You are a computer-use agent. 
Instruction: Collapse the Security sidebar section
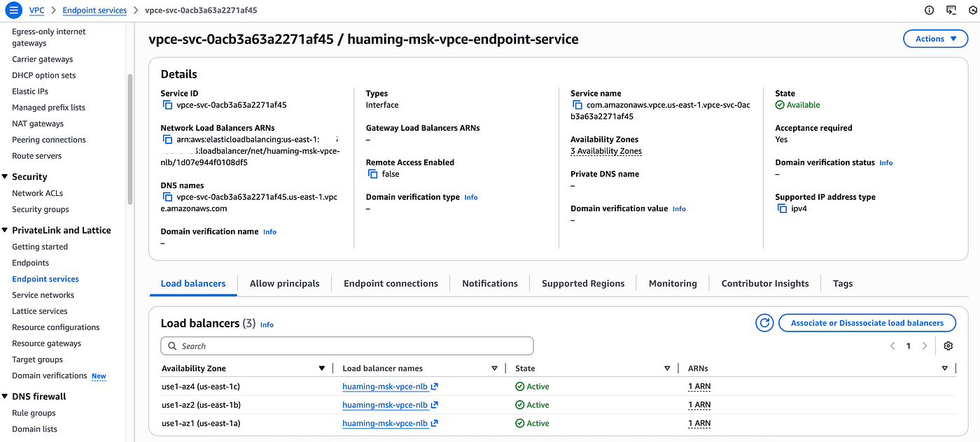[x=5, y=177]
